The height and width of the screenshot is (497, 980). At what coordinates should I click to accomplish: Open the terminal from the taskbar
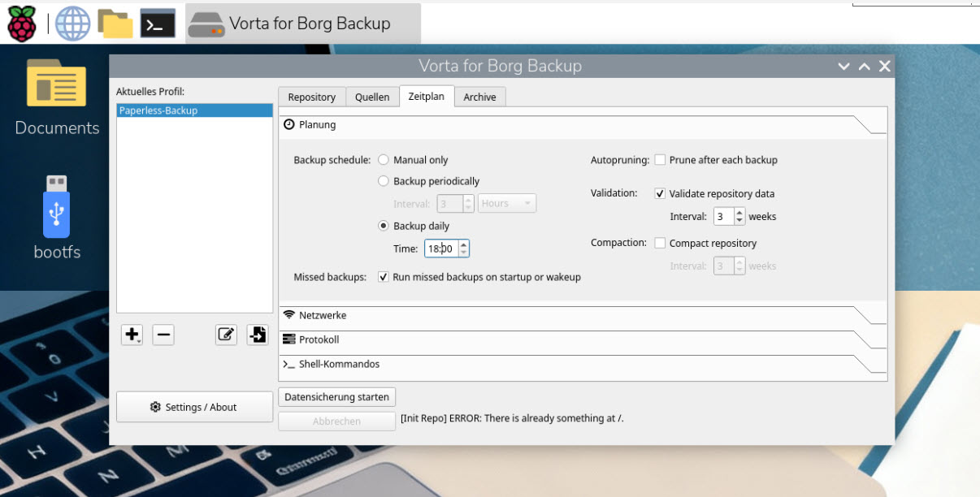tap(158, 24)
